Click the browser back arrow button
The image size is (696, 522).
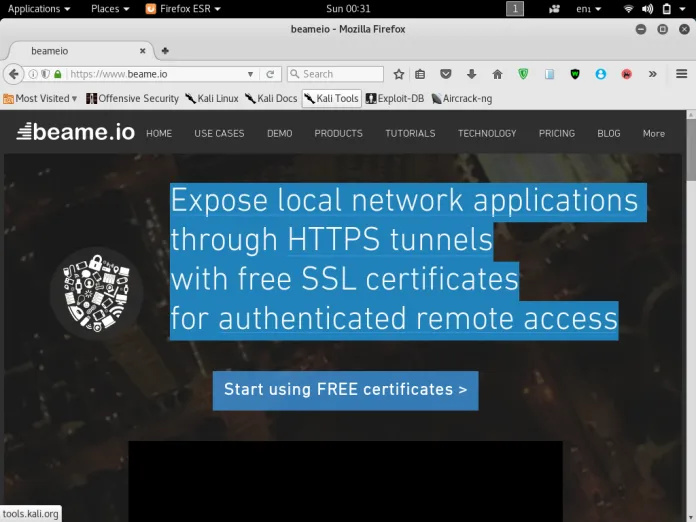click(14, 74)
